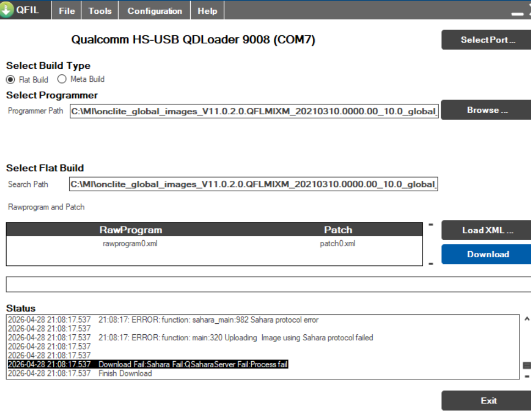Image resolution: width=531 pixels, height=420 pixels.
Task: Click the Qualcomm HS-USB QDLoader 9008 port label
Action: pos(193,40)
